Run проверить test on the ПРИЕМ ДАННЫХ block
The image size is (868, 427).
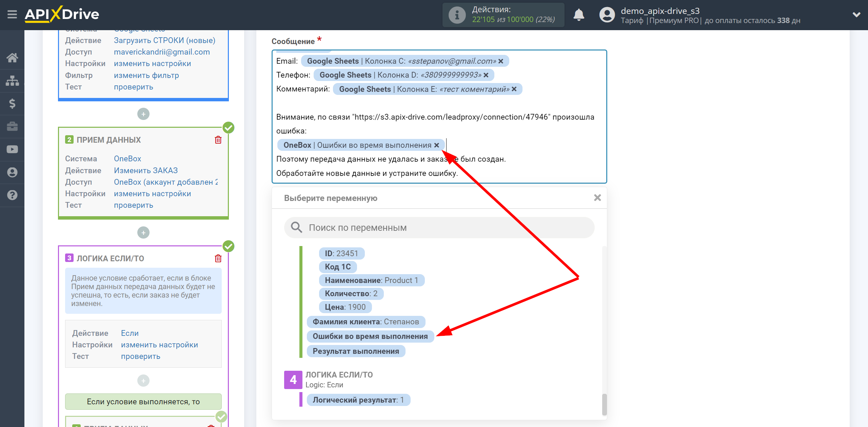pyautogui.click(x=133, y=205)
